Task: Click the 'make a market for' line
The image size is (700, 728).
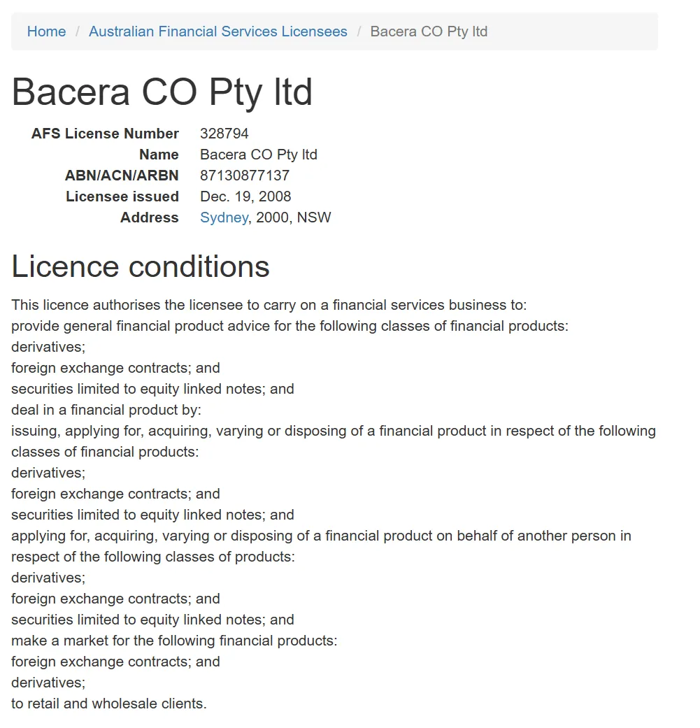Action: pos(174,641)
